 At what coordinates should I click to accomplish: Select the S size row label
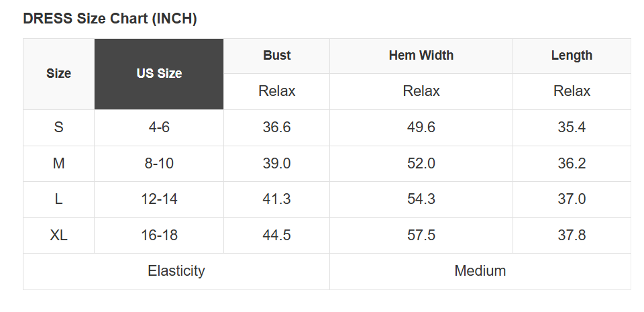click(x=59, y=127)
